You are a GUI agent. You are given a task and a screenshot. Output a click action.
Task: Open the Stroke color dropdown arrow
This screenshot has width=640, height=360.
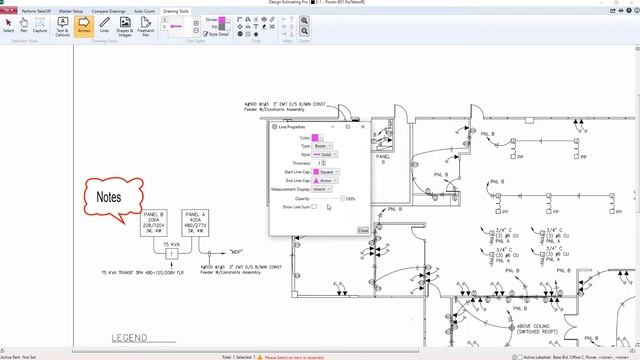tap(227, 20)
